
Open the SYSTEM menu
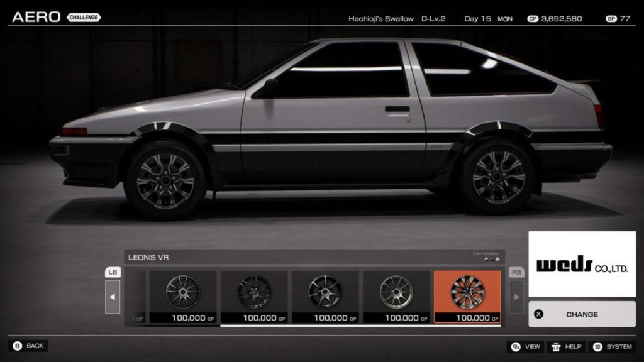[612, 346]
